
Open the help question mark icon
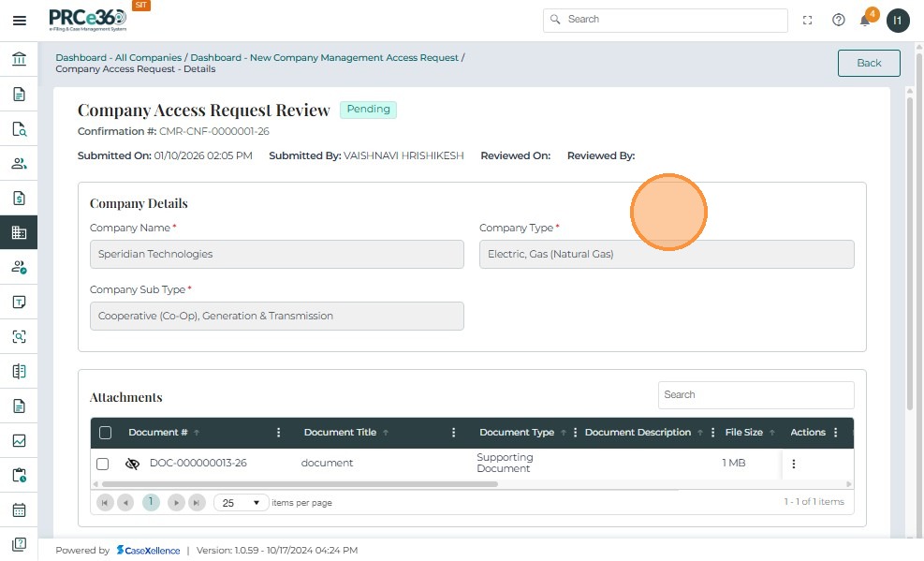(839, 21)
